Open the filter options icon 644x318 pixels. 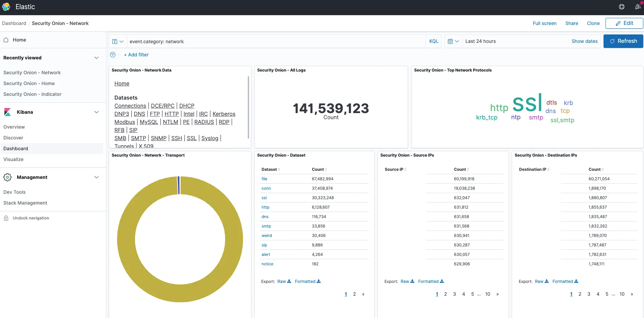pyautogui.click(x=113, y=55)
